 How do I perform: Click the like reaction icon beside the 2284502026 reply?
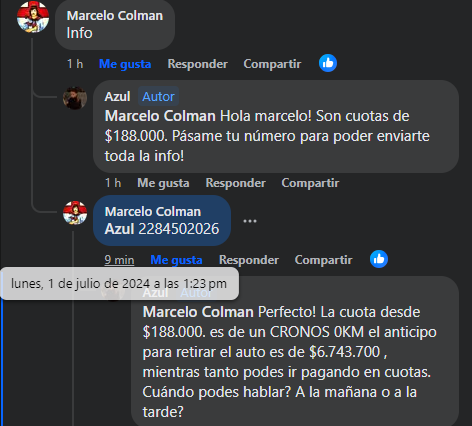coord(379,259)
